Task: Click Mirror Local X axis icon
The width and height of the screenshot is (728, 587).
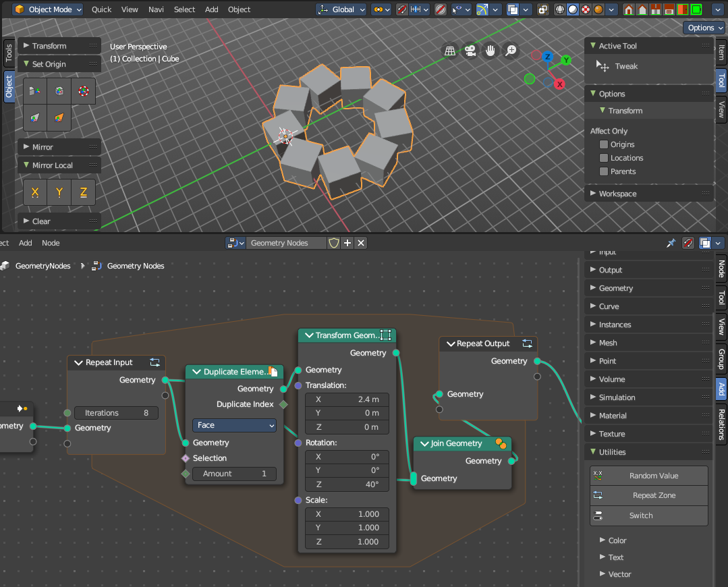Action: click(x=35, y=192)
